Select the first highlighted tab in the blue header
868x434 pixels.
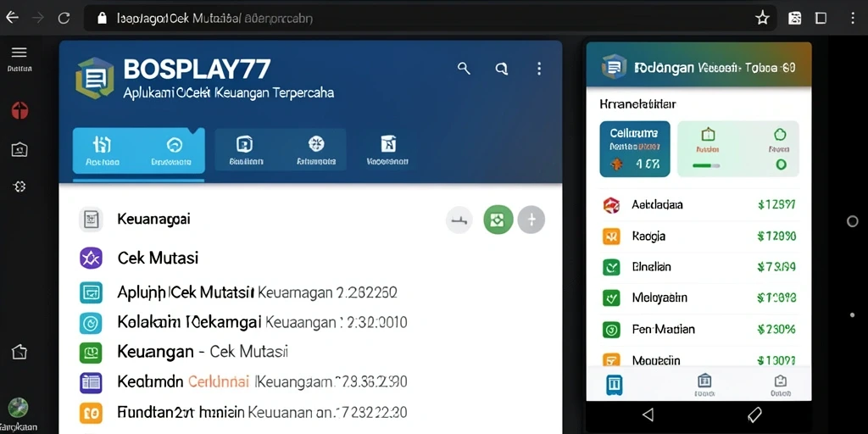pos(103,151)
